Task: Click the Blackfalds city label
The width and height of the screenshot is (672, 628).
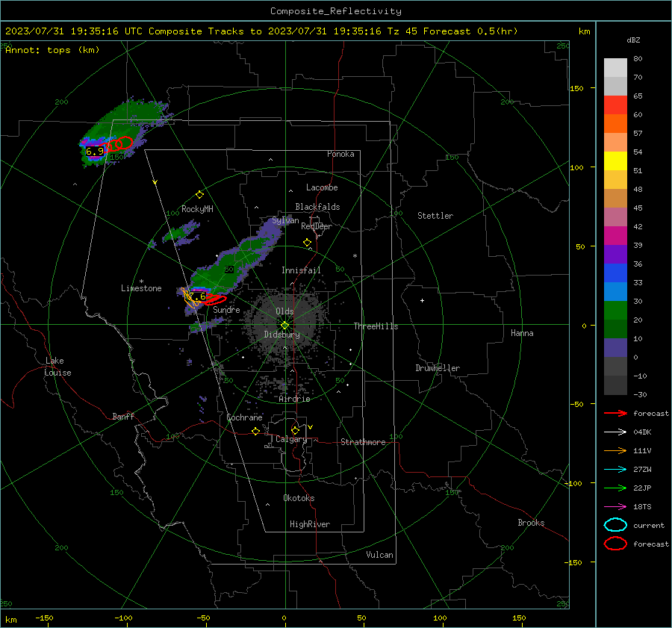Action: click(x=317, y=207)
